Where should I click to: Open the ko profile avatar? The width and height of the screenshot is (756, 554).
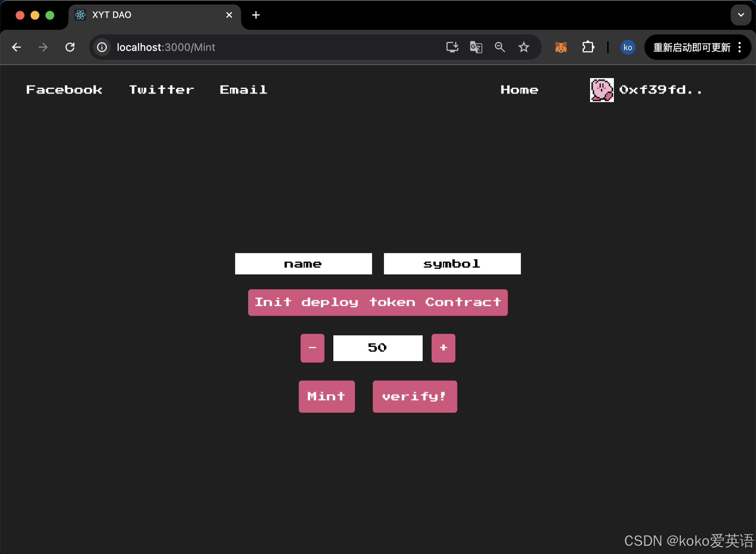pyautogui.click(x=628, y=47)
